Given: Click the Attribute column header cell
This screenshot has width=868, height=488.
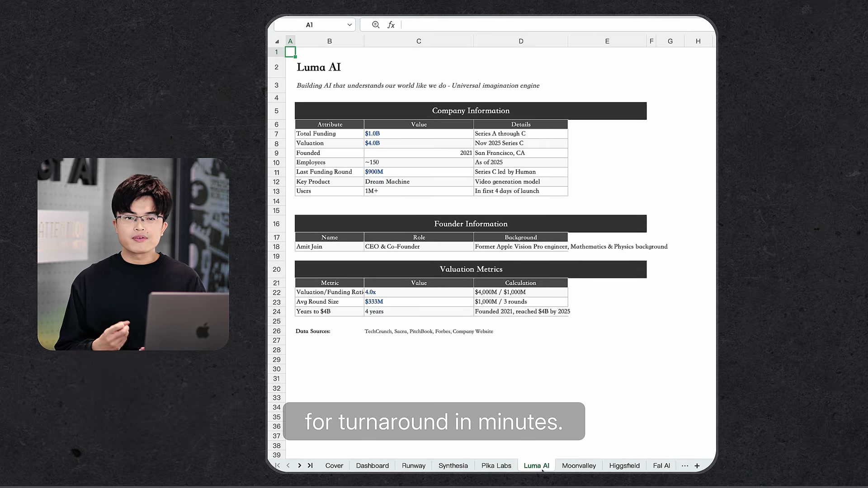Looking at the screenshot, I should click(x=330, y=124).
